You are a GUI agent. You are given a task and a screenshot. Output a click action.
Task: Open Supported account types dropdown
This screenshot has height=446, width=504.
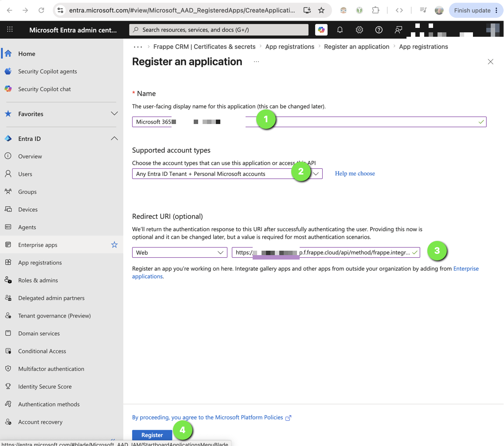pos(227,174)
